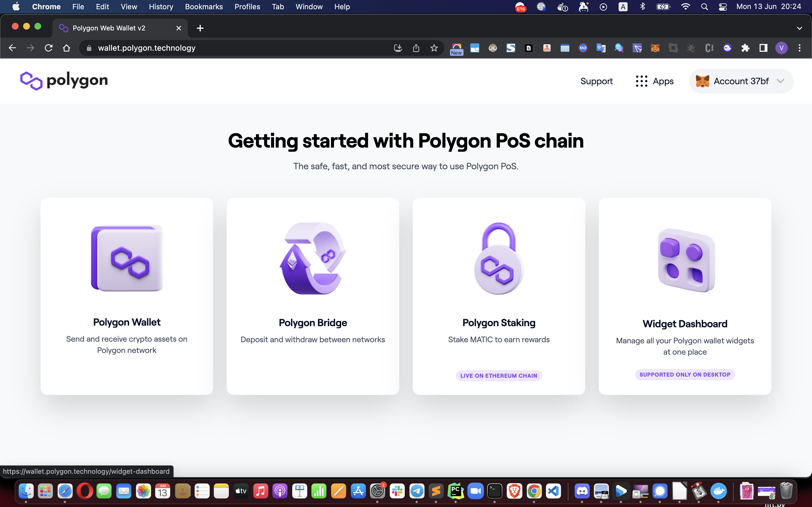Open the Polygon Staking title link

(498, 323)
